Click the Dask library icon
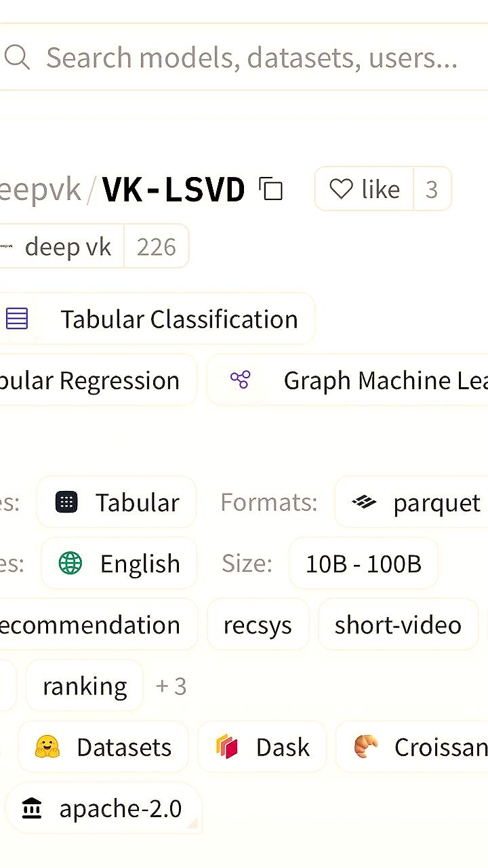The width and height of the screenshot is (488, 868). [x=227, y=747]
